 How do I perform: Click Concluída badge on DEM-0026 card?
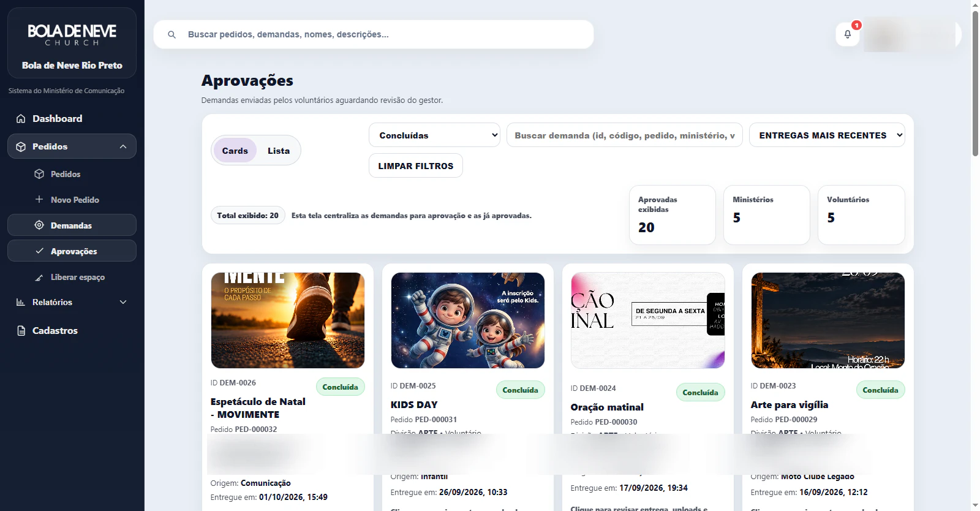click(341, 387)
